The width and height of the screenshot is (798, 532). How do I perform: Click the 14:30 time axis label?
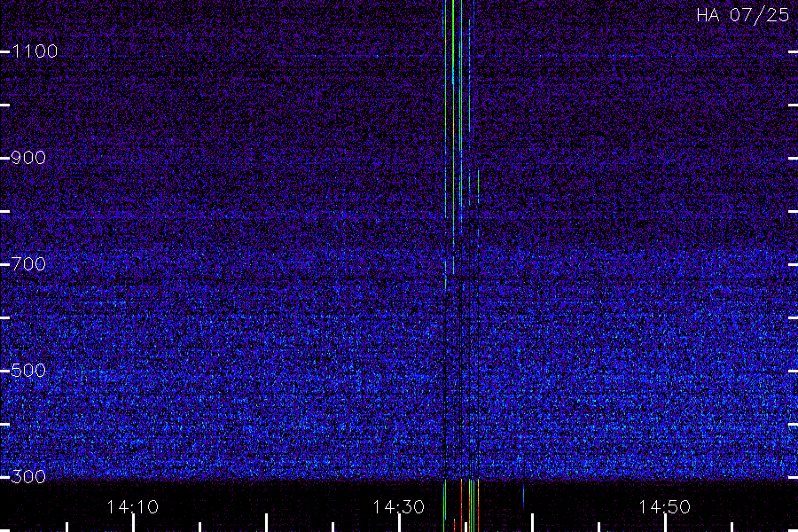coord(398,507)
